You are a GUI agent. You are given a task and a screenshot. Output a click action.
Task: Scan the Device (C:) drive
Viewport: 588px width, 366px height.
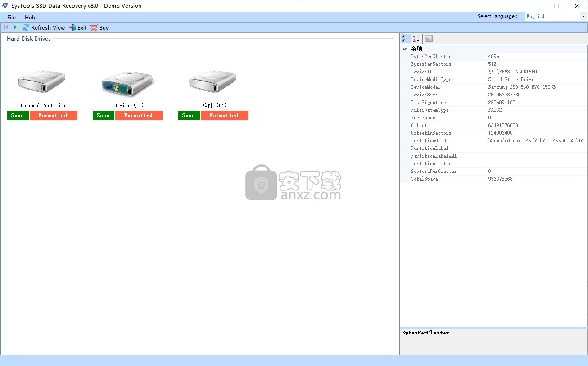pyautogui.click(x=104, y=116)
